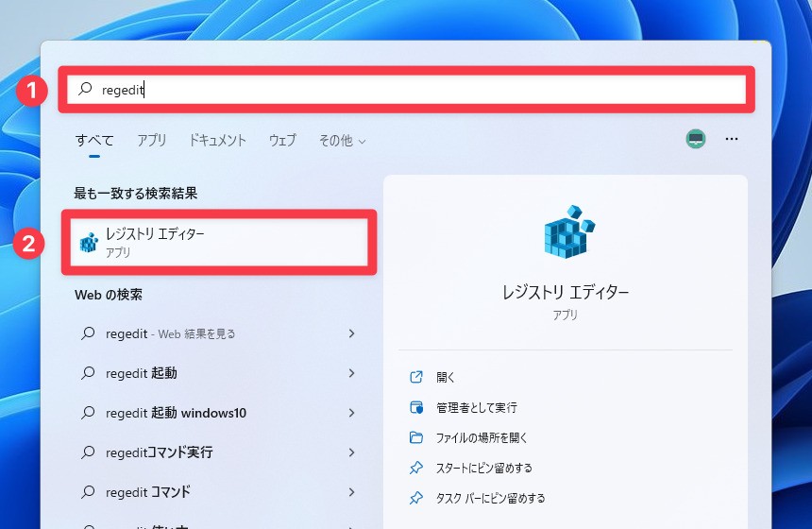Click the small Registry Editor cube icon
812x529 pixels.
[x=89, y=243]
